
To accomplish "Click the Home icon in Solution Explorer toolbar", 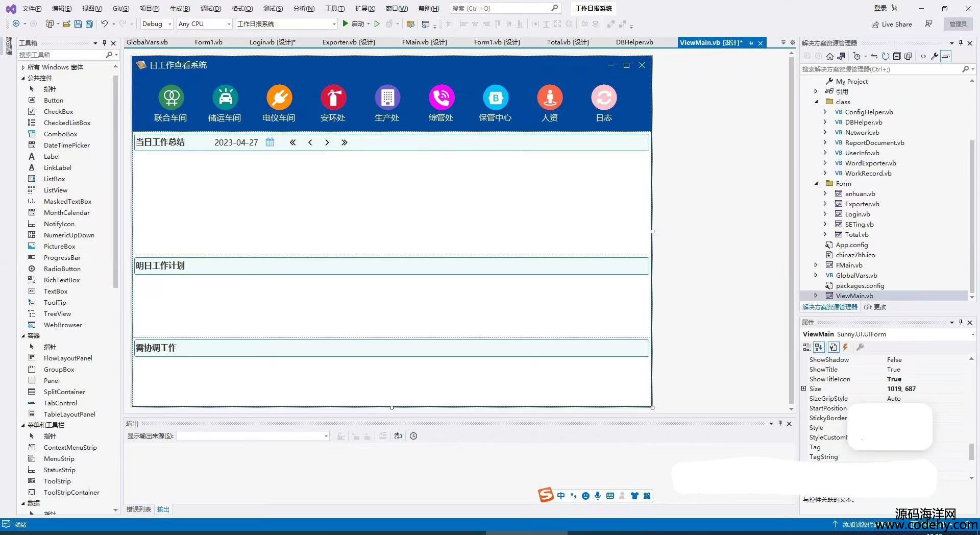I will point(830,56).
